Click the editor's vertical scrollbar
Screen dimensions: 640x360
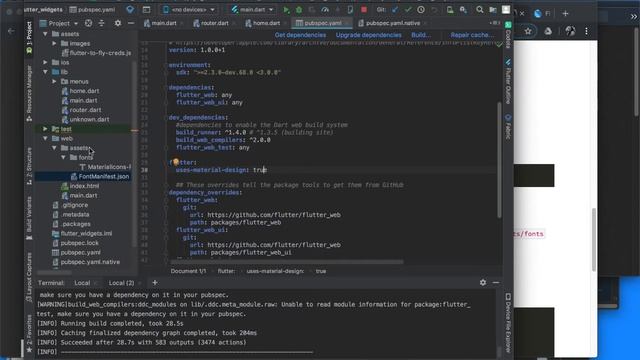pyautogui.click(x=499, y=160)
